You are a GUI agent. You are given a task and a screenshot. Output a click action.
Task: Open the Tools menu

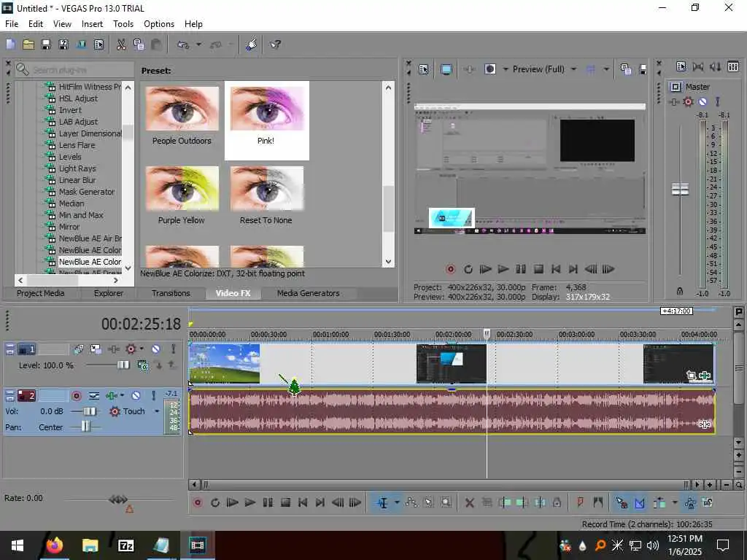point(123,24)
